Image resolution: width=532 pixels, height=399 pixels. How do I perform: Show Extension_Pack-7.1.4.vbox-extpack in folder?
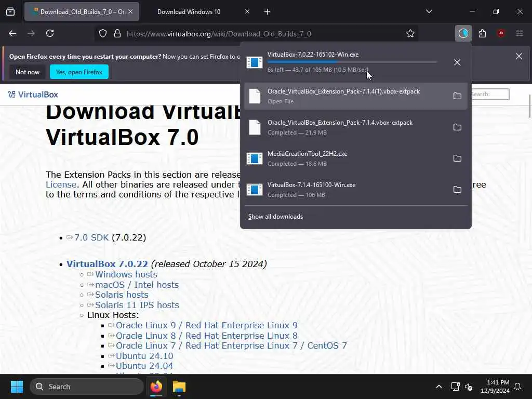457,127
